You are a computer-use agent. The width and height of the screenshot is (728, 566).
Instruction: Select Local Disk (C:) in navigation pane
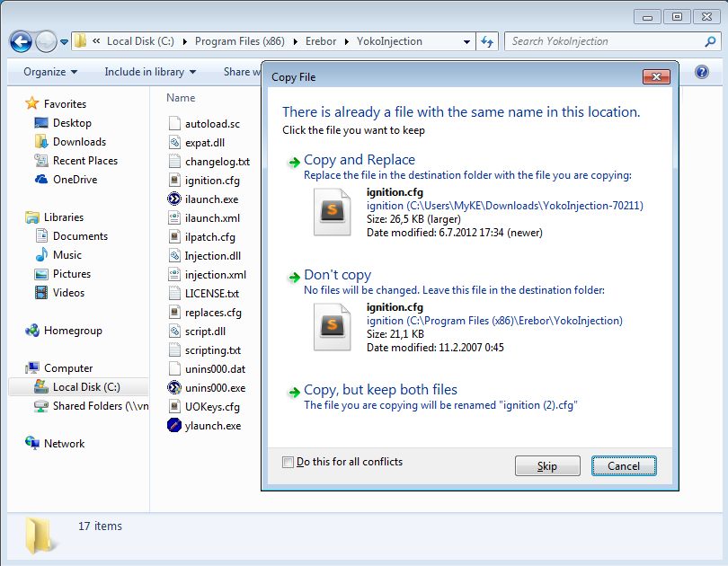(x=78, y=387)
